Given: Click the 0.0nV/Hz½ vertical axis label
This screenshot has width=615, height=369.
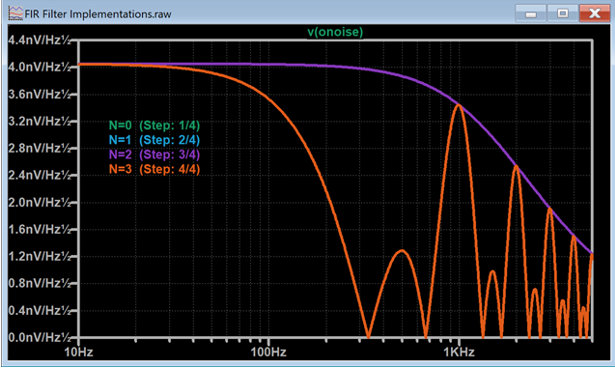Looking at the screenshot, I should tap(39, 337).
